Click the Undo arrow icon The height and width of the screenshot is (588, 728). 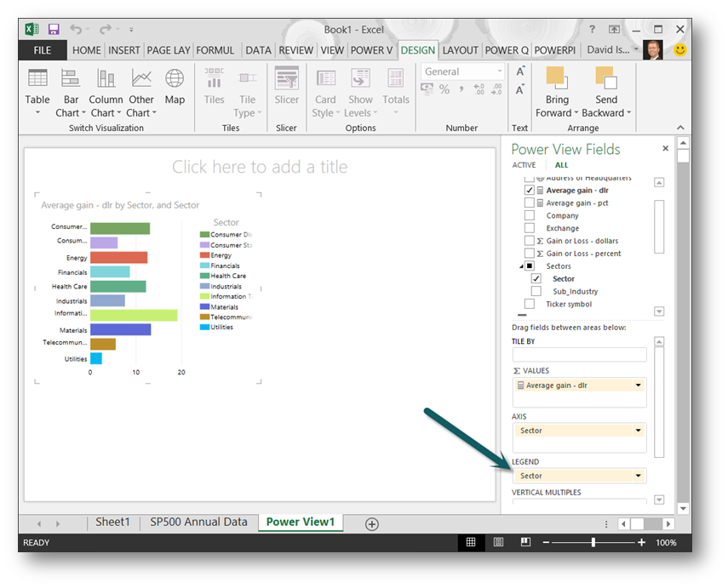[x=76, y=29]
